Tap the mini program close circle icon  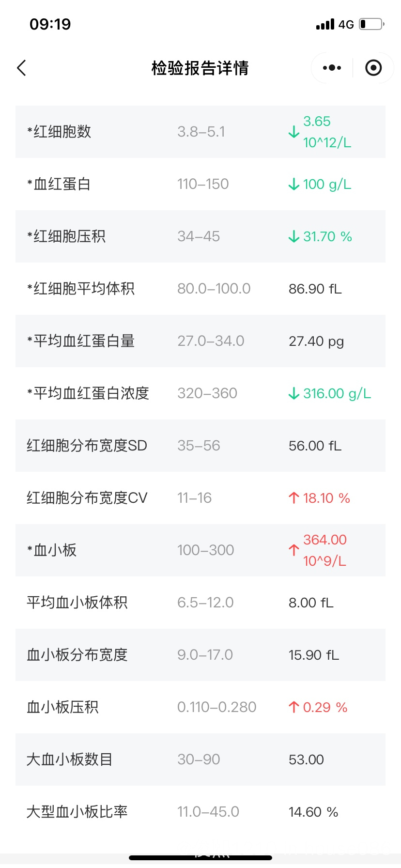373,68
